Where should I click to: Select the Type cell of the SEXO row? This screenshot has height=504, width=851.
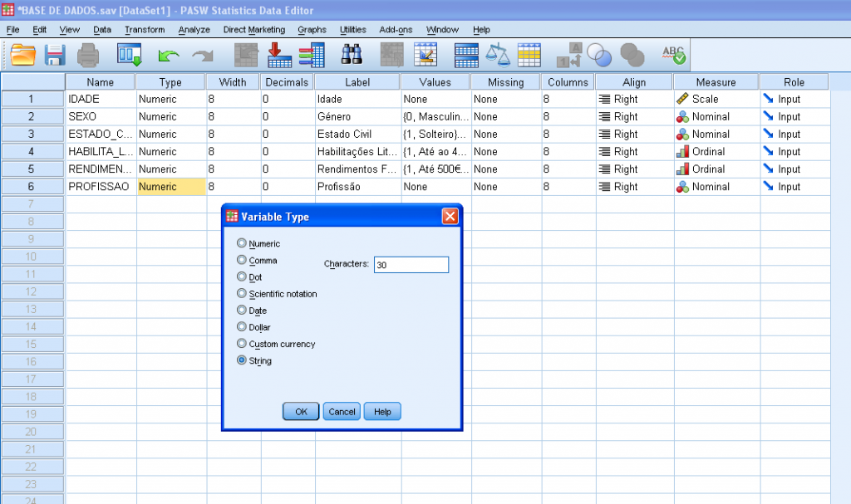[170, 116]
